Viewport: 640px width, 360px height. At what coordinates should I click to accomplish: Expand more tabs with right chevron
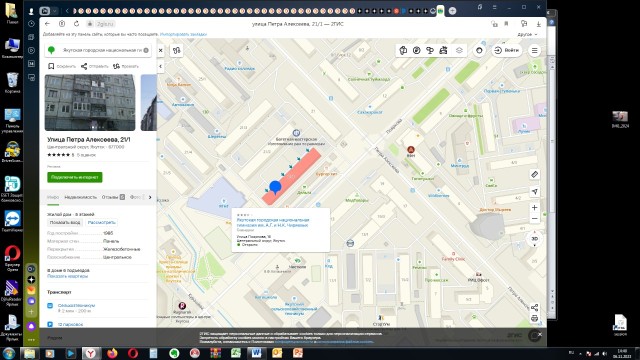(150, 197)
